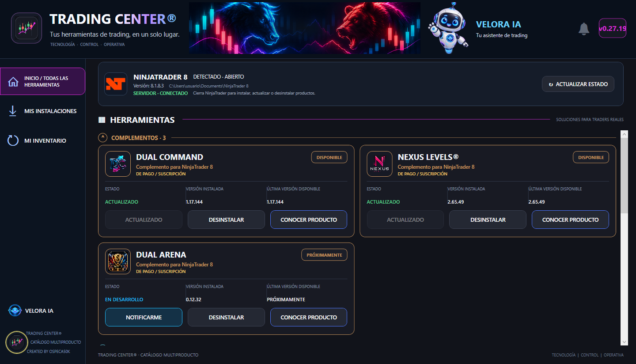636x364 pixels.
Task: Click the download arrow icon for Mis Instalaciones
Action: (x=13, y=111)
